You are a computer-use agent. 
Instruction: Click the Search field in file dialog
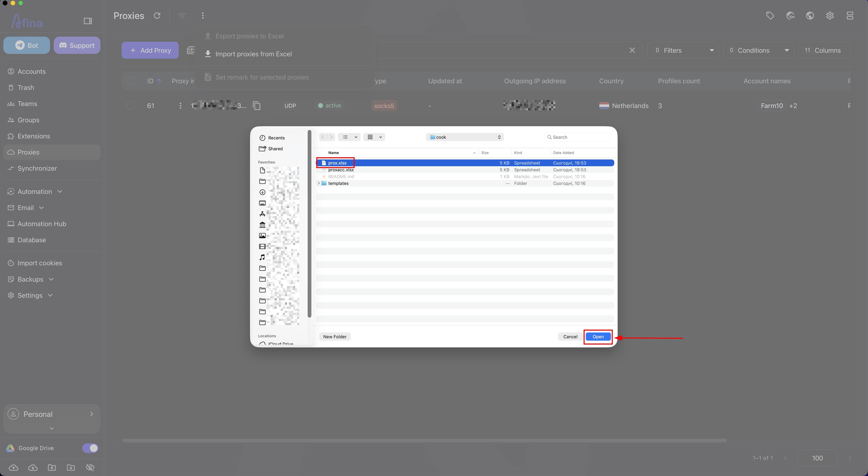tap(578, 137)
